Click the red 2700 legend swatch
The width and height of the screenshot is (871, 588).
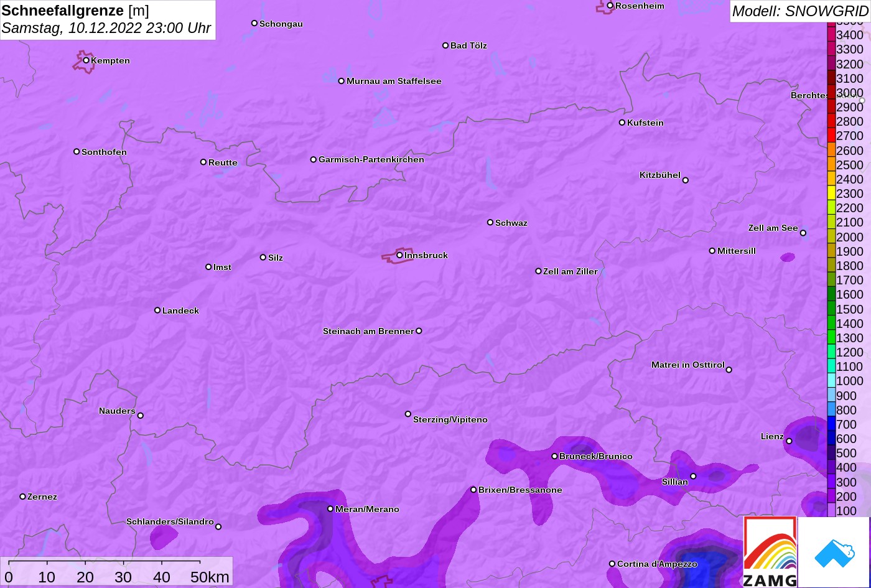click(831, 136)
